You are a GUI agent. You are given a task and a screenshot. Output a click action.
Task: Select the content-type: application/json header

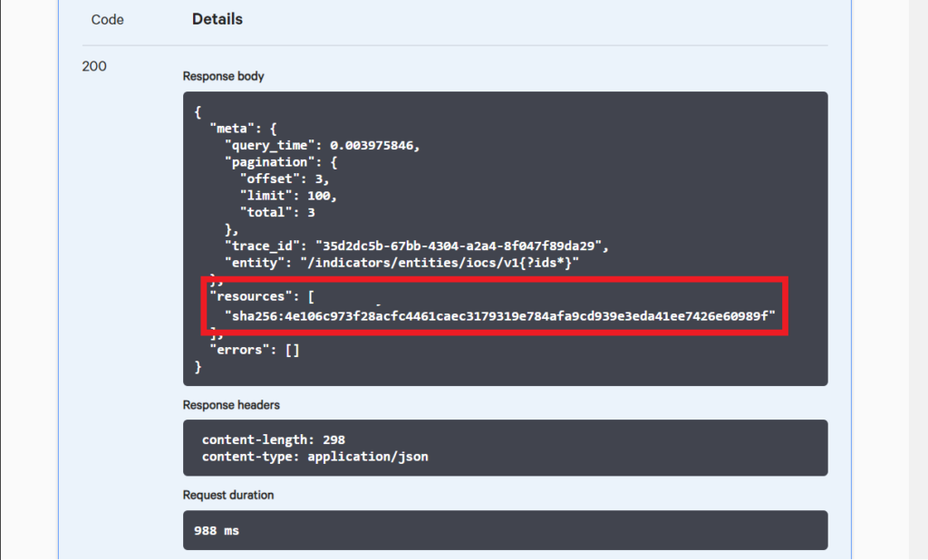[x=314, y=457]
